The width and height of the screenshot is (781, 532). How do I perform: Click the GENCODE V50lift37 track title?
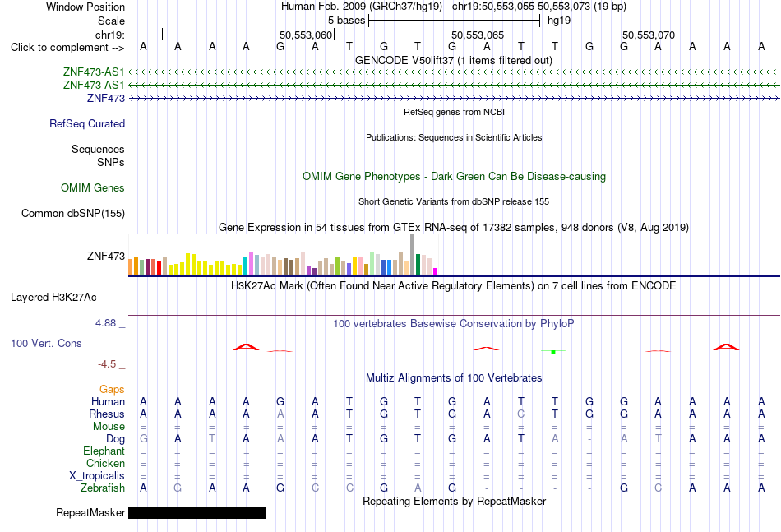pos(454,60)
